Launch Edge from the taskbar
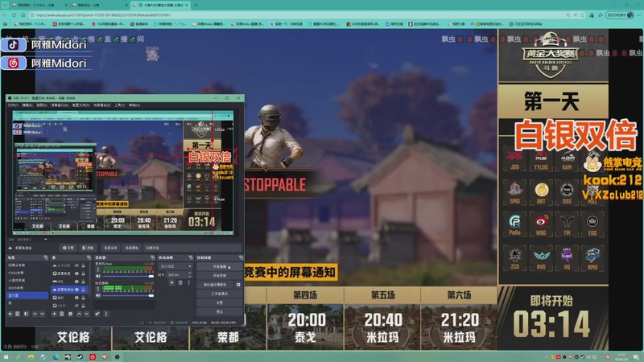 coord(56,356)
